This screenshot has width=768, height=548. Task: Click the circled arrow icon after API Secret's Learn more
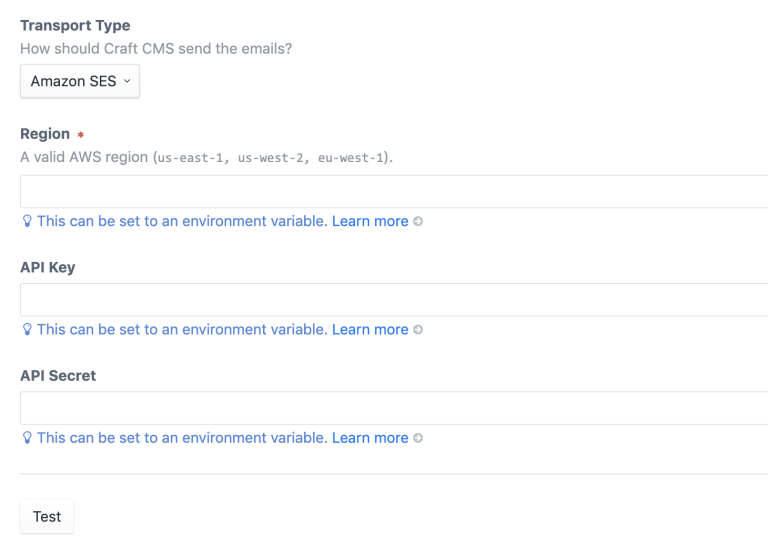418,438
